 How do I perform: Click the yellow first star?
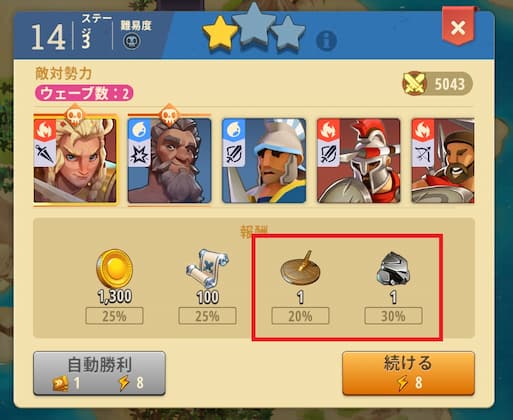click(220, 33)
